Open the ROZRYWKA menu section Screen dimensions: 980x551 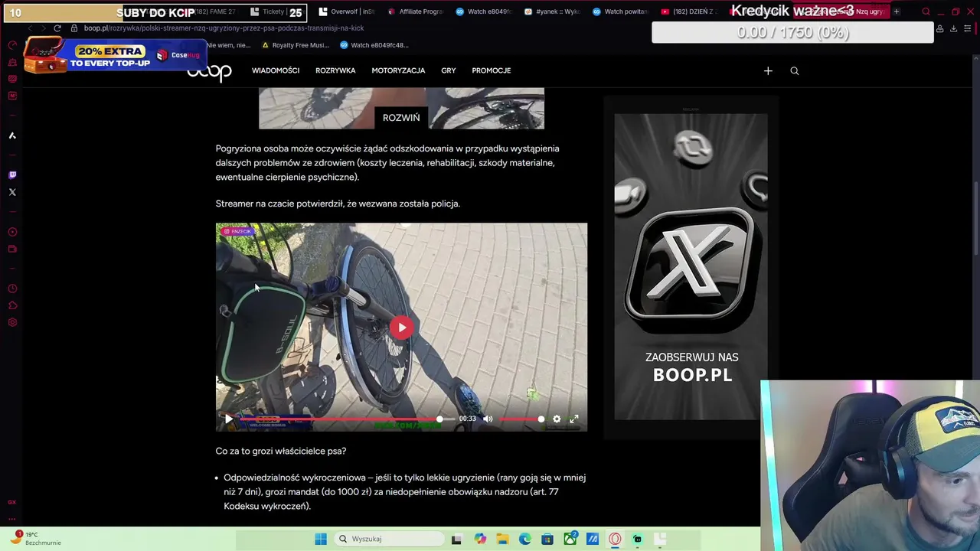pyautogui.click(x=335, y=70)
